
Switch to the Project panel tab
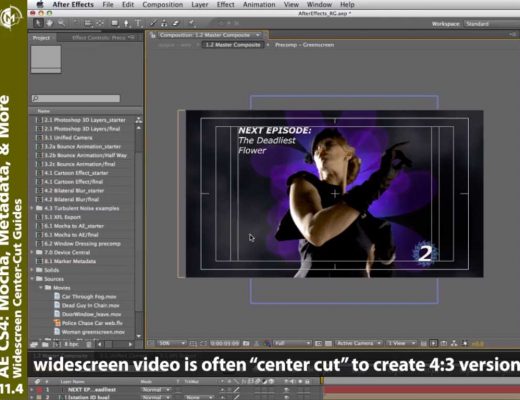coord(41,38)
